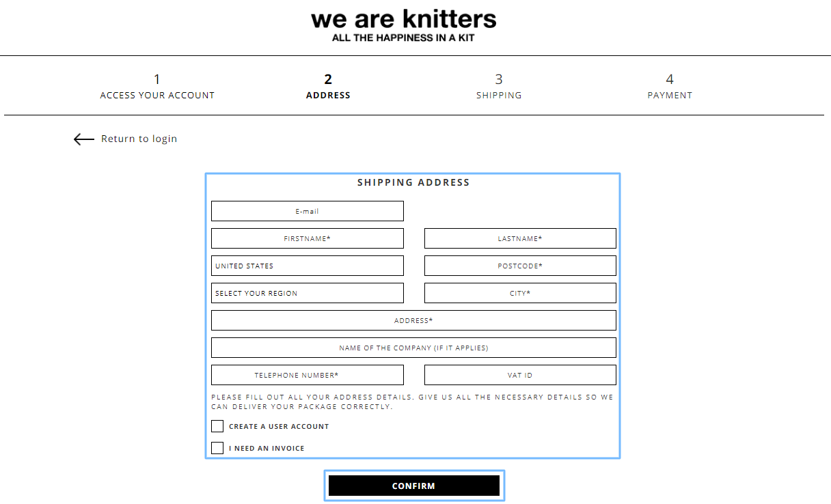Click the City input field
This screenshot has width=831, height=504.
coord(520,293)
